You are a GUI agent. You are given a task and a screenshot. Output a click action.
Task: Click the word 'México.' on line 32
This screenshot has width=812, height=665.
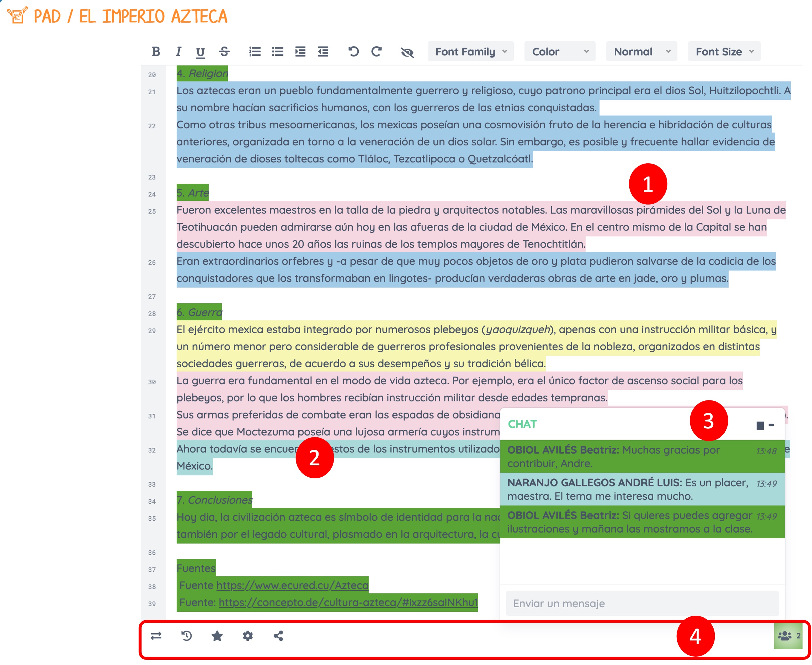(x=195, y=466)
